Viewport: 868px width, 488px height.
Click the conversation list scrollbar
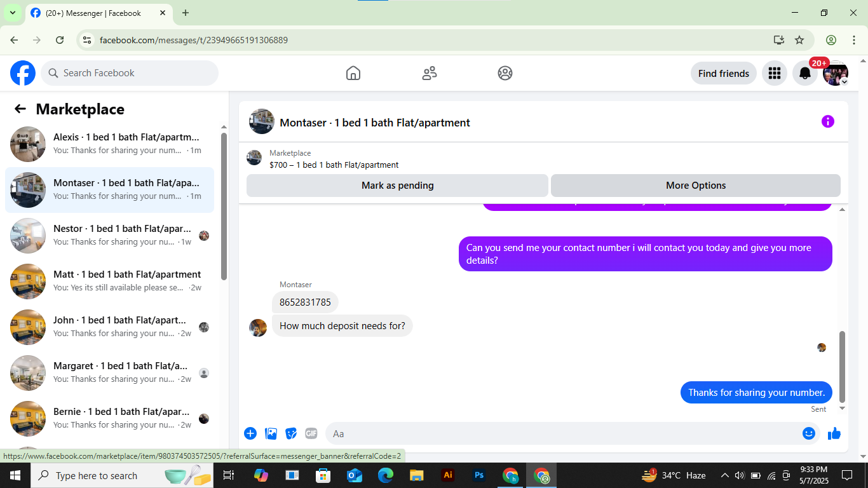click(x=224, y=205)
